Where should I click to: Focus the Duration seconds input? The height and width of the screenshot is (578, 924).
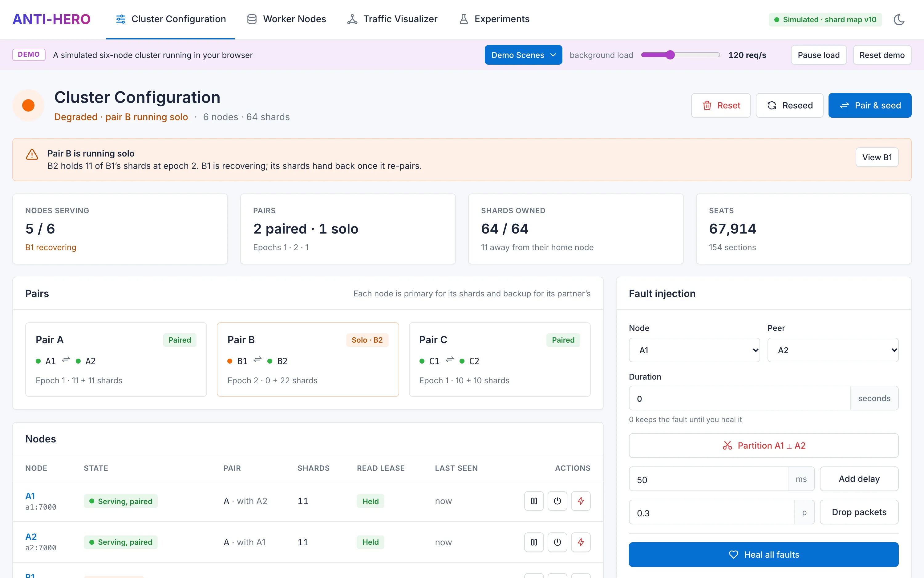tap(740, 398)
